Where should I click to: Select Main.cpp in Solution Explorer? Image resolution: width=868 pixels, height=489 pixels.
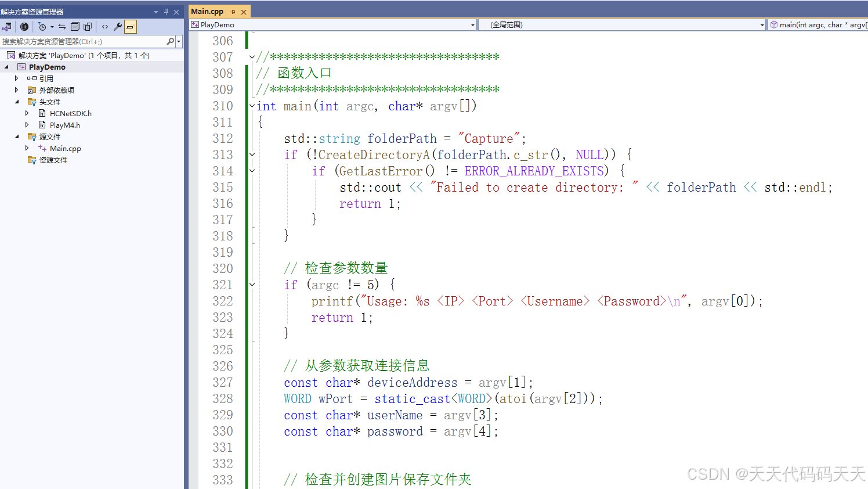(66, 148)
